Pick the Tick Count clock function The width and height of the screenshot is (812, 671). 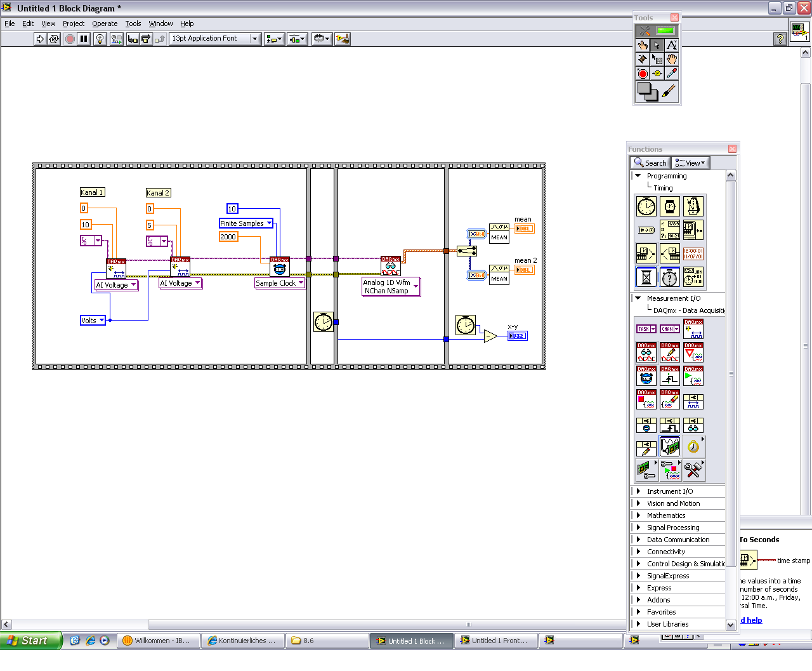point(646,206)
